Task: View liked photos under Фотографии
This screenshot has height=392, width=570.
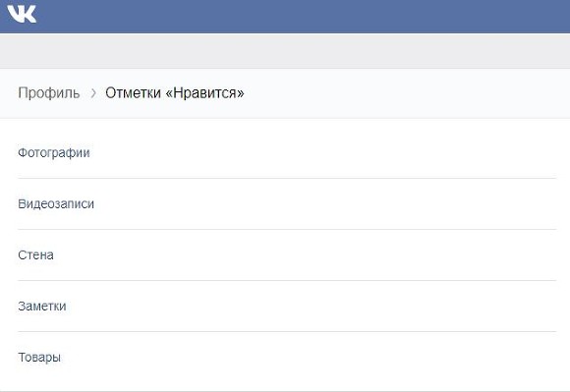Action: click(54, 152)
